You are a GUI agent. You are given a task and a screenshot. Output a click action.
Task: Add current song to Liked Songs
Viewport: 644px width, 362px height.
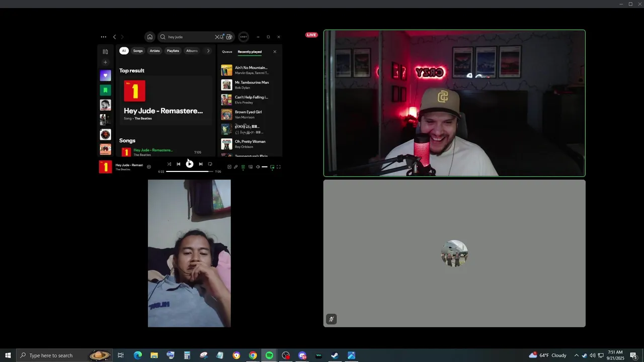(148, 167)
